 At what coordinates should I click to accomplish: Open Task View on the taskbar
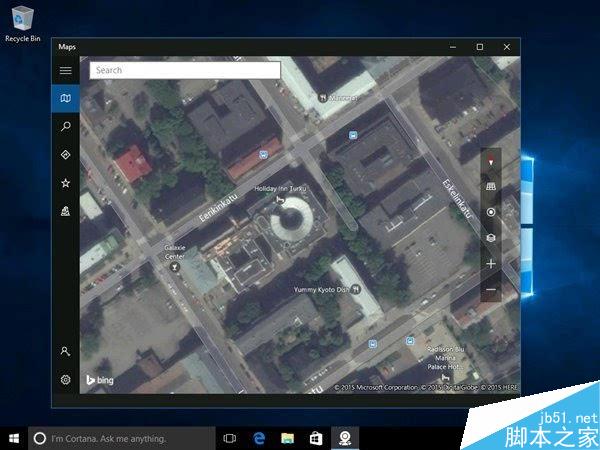point(230,438)
